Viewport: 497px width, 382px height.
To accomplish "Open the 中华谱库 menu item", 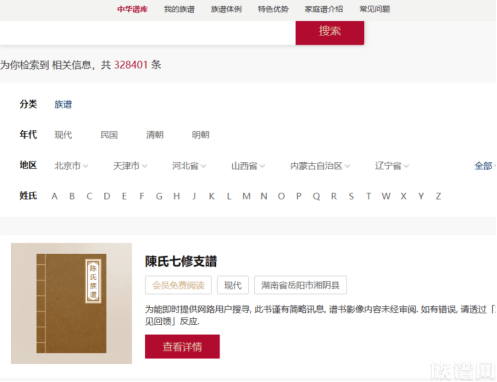I will (132, 9).
